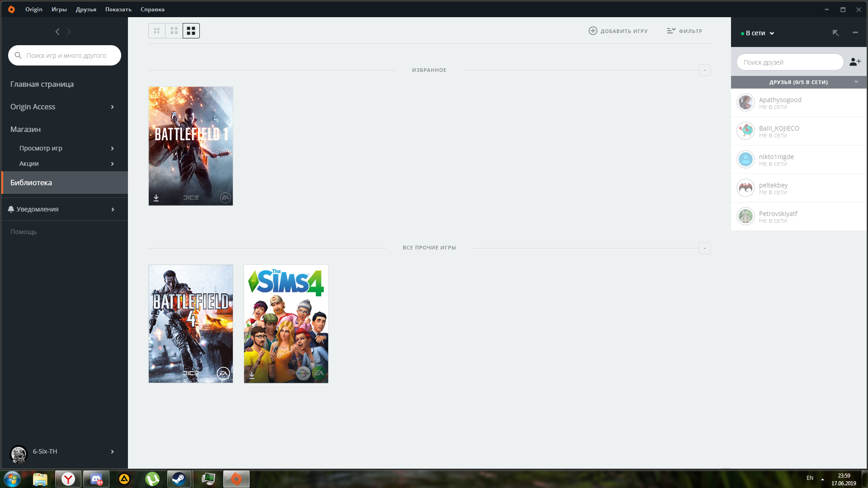The image size is (868, 488).
Task: Open the Battlefield 4 game tile
Action: tap(191, 324)
